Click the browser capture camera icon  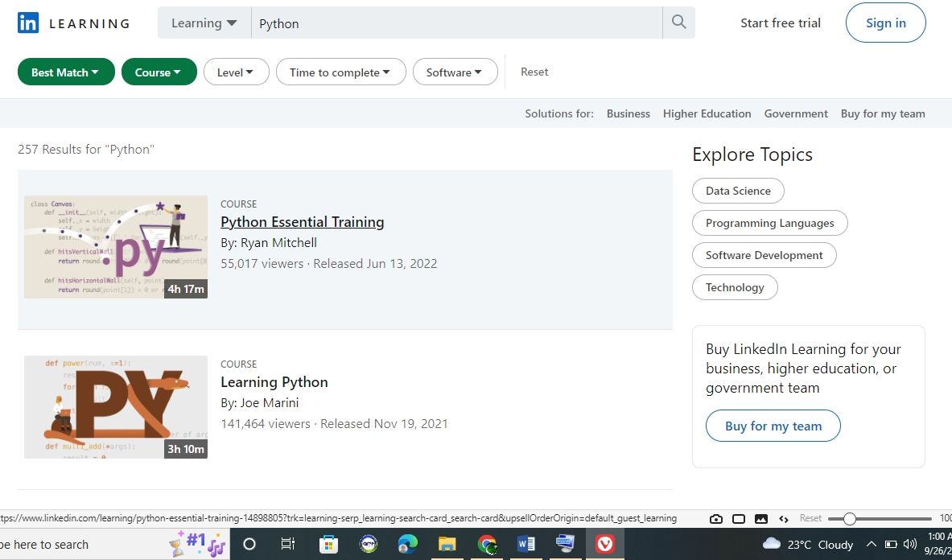pyautogui.click(x=716, y=519)
